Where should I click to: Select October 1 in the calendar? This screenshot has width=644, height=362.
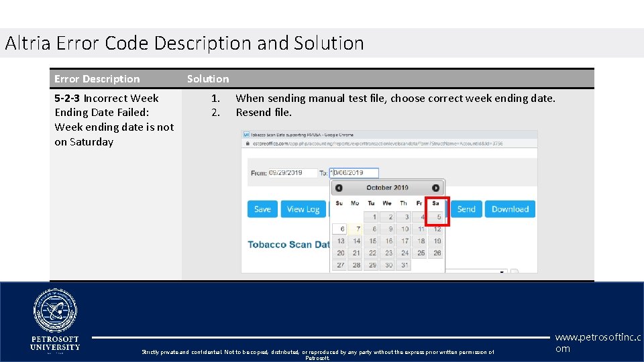[x=372, y=217]
